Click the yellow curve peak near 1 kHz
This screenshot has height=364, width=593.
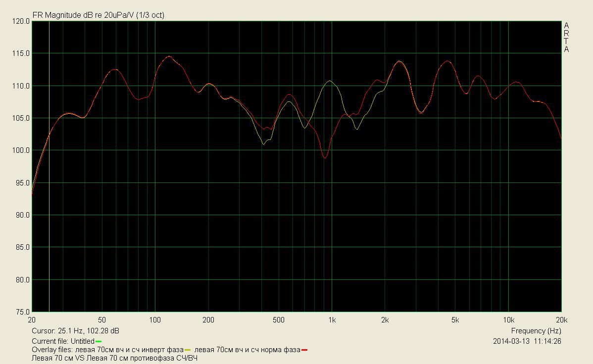(x=329, y=81)
